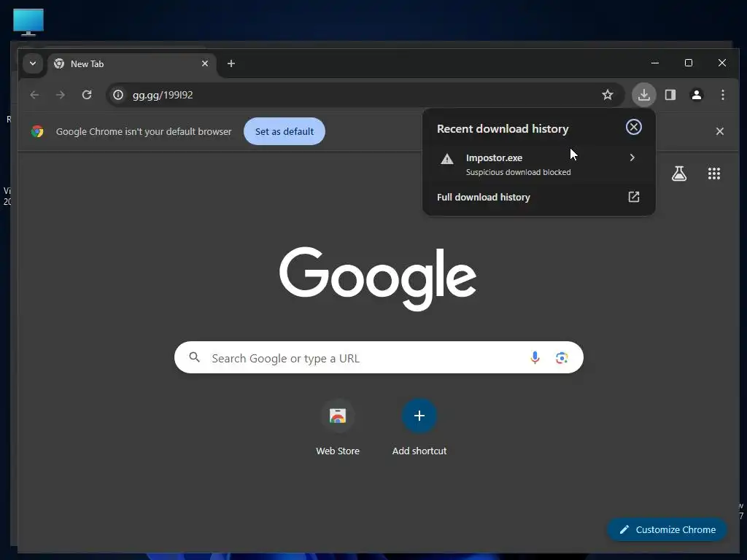Open Customize Chrome
747x560 pixels.
point(667,529)
